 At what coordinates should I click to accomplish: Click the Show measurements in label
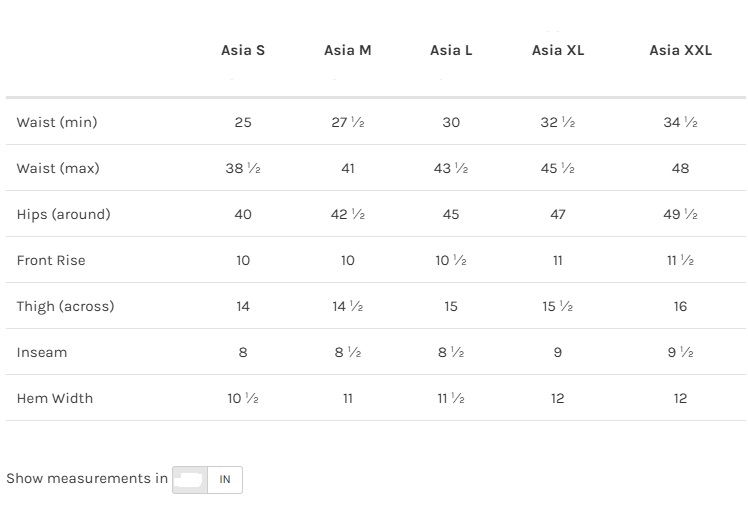[87, 478]
